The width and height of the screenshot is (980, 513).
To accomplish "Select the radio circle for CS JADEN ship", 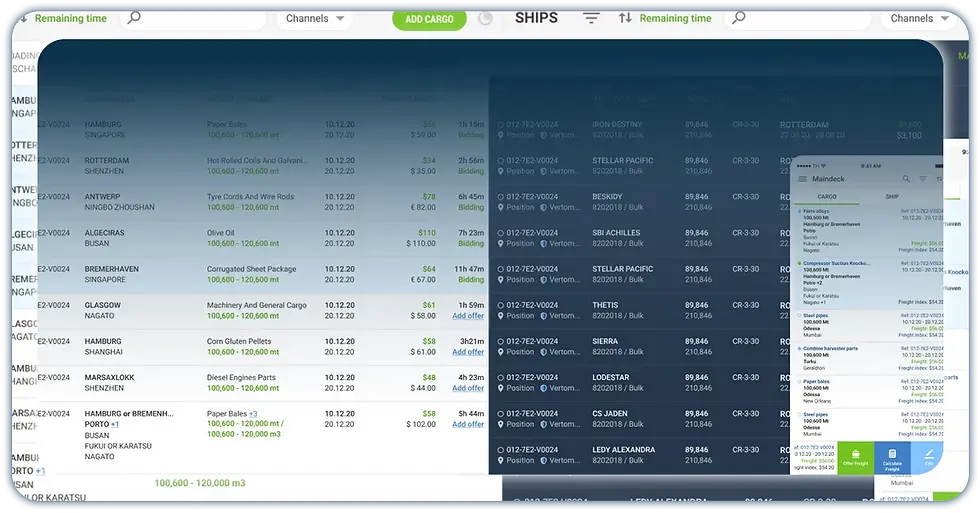I will 501,415.
